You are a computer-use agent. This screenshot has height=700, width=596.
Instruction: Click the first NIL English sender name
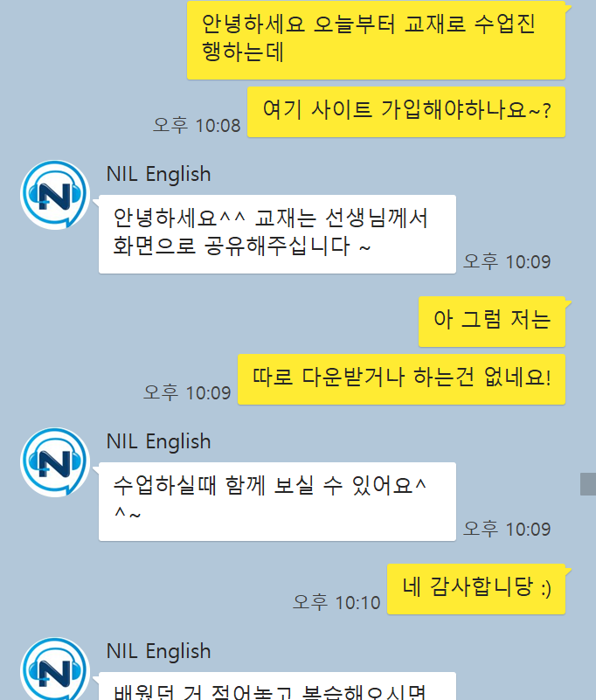point(158,174)
